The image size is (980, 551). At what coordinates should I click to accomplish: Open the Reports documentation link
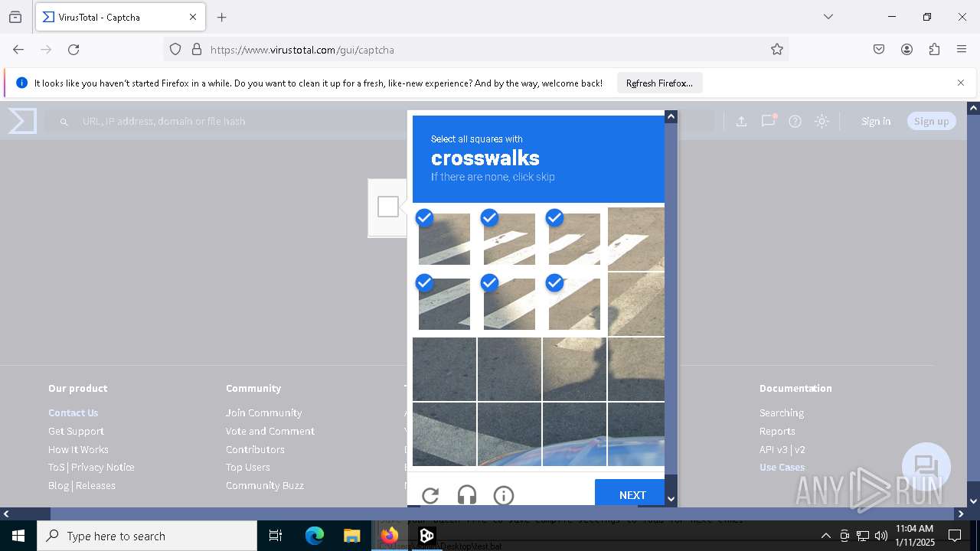pos(777,431)
